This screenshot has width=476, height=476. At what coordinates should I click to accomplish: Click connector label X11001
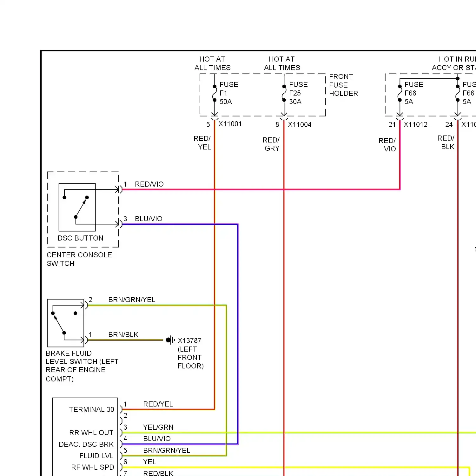(x=230, y=124)
